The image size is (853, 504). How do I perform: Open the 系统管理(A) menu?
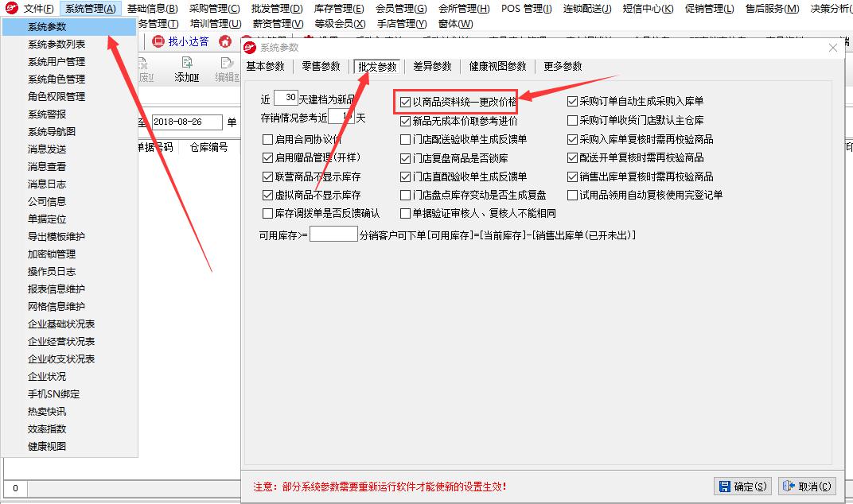[x=90, y=9]
